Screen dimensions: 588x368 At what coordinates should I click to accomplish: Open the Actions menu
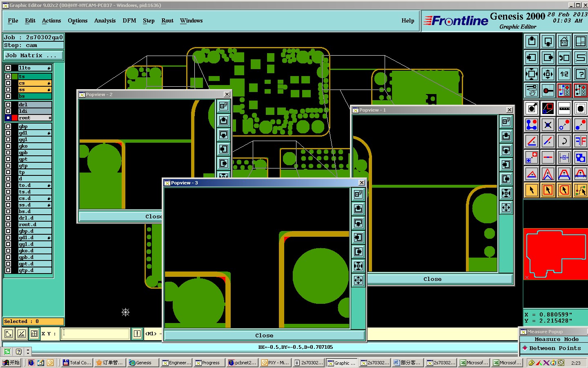[x=51, y=20]
